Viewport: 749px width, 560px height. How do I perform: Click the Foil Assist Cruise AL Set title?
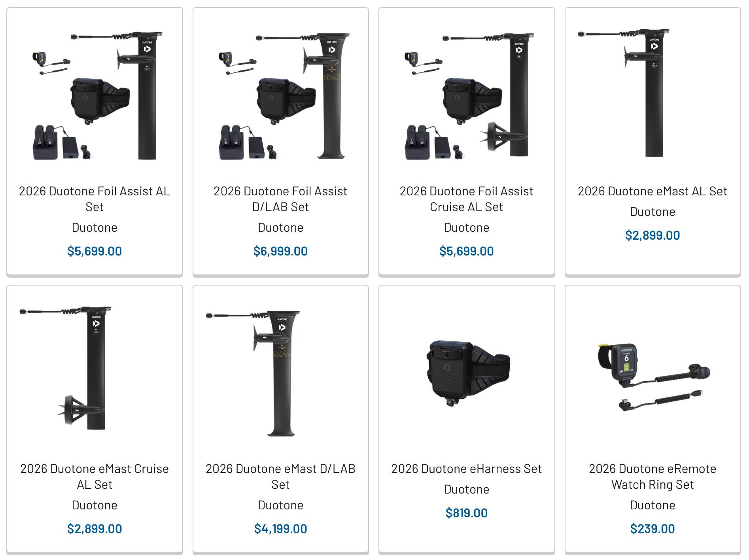point(467,199)
